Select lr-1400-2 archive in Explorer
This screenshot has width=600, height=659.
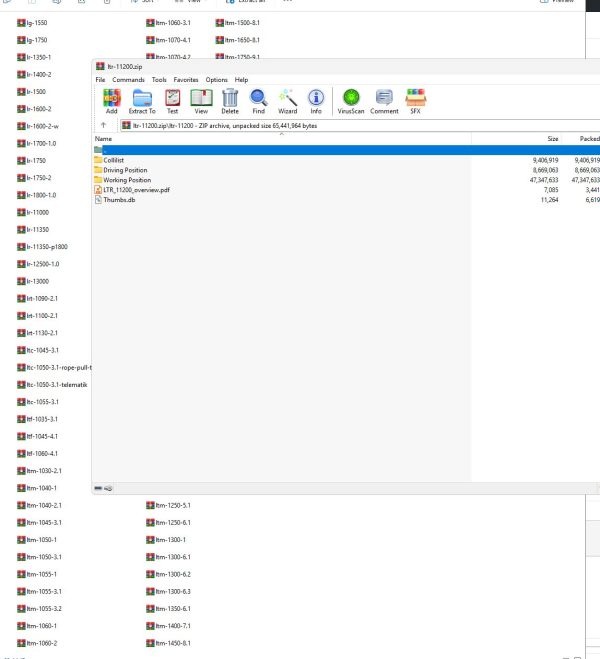click(x=34, y=74)
